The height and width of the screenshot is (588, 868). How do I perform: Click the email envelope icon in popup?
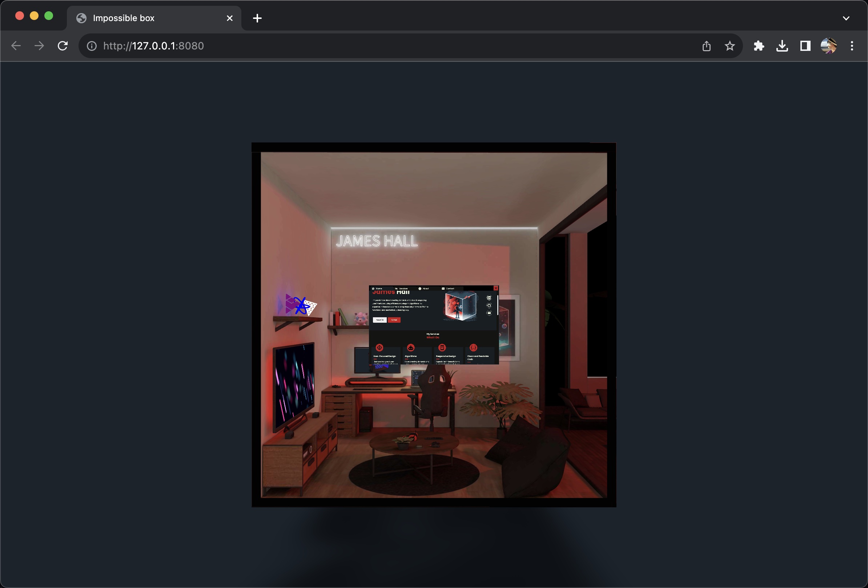(x=489, y=313)
